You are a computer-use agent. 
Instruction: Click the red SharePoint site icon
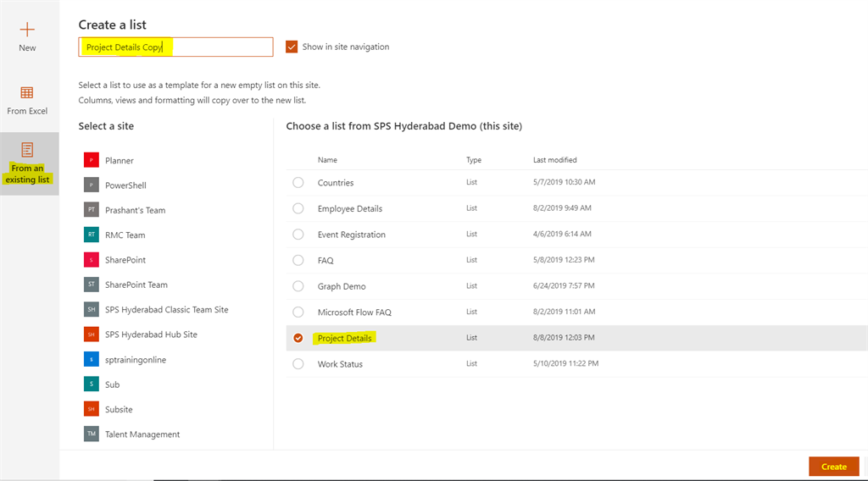(92, 260)
